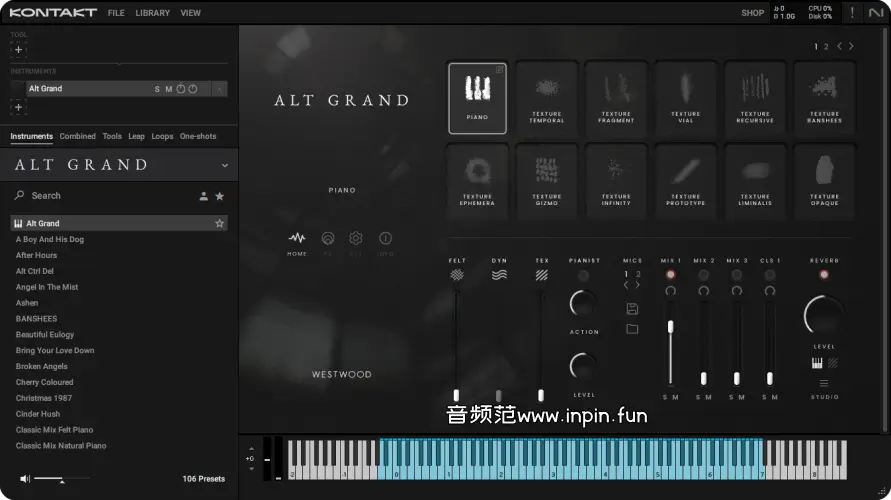This screenshot has height=500, width=891.
Task: Add a new tool slot
Action: [x=18, y=49]
